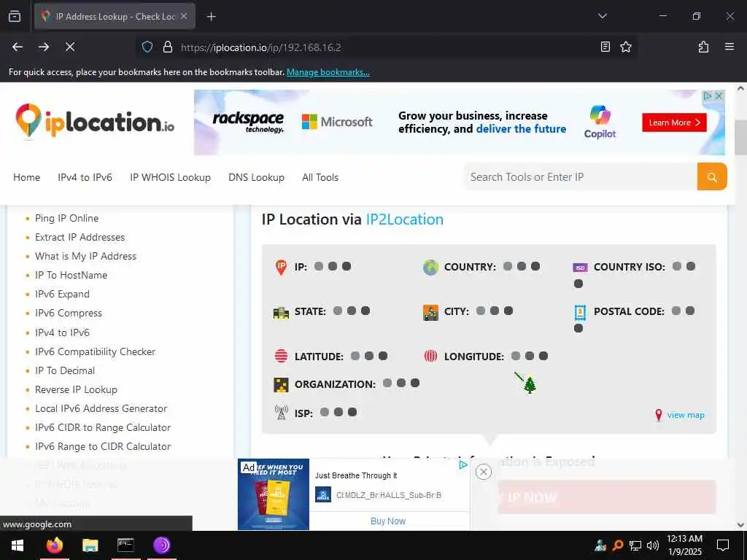747x560 pixels.
Task: Open a new browser tab
Action: point(212,17)
